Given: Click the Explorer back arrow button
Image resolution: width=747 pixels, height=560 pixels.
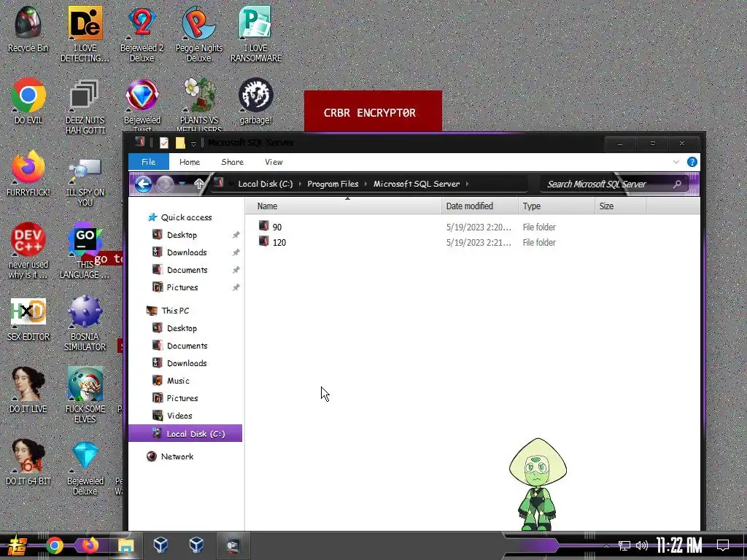Looking at the screenshot, I should coord(143,184).
